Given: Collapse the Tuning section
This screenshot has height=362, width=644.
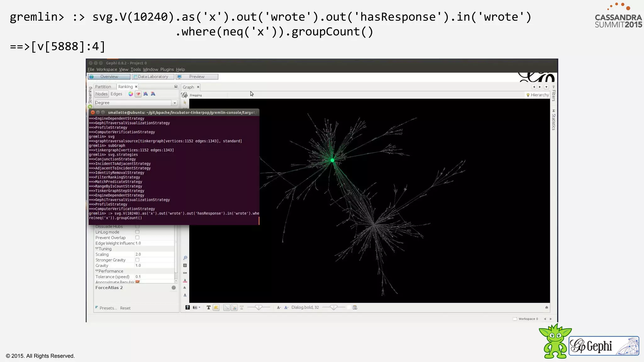Looking at the screenshot, I should (97, 249).
